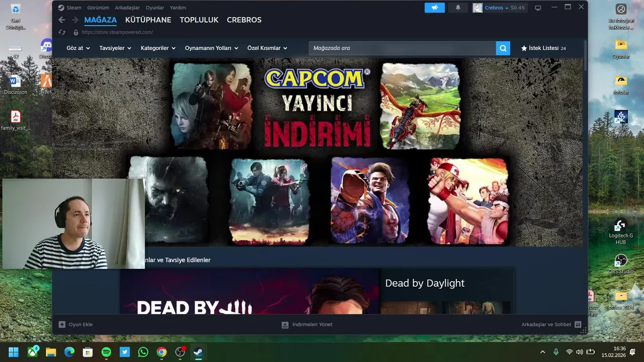
Task: Open the CREBROS profile tab
Action: click(x=244, y=20)
